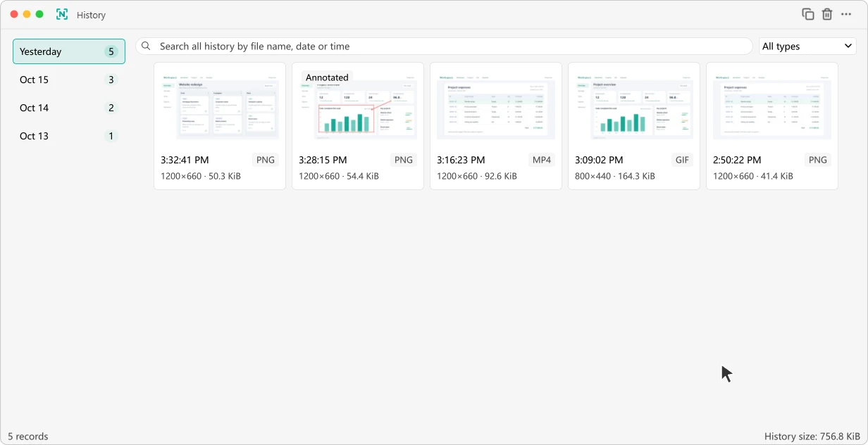Image resolution: width=868 pixels, height=445 pixels.
Task: Click the app logo beside History
Action: point(62,14)
